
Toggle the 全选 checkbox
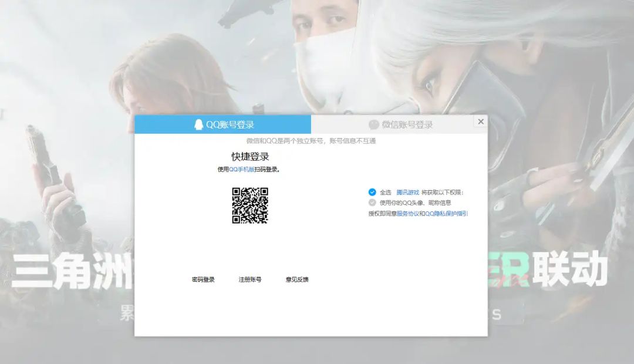372,192
